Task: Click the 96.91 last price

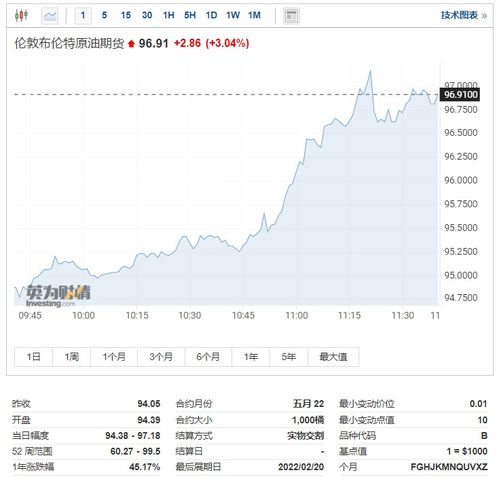Action: click(x=154, y=43)
